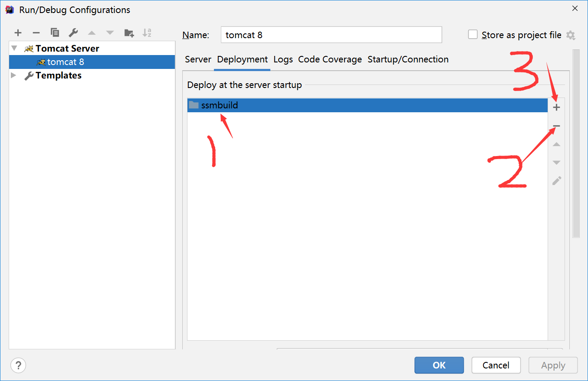The height and width of the screenshot is (381, 588).
Task: Expand the Templates tree node
Action: coord(13,75)
